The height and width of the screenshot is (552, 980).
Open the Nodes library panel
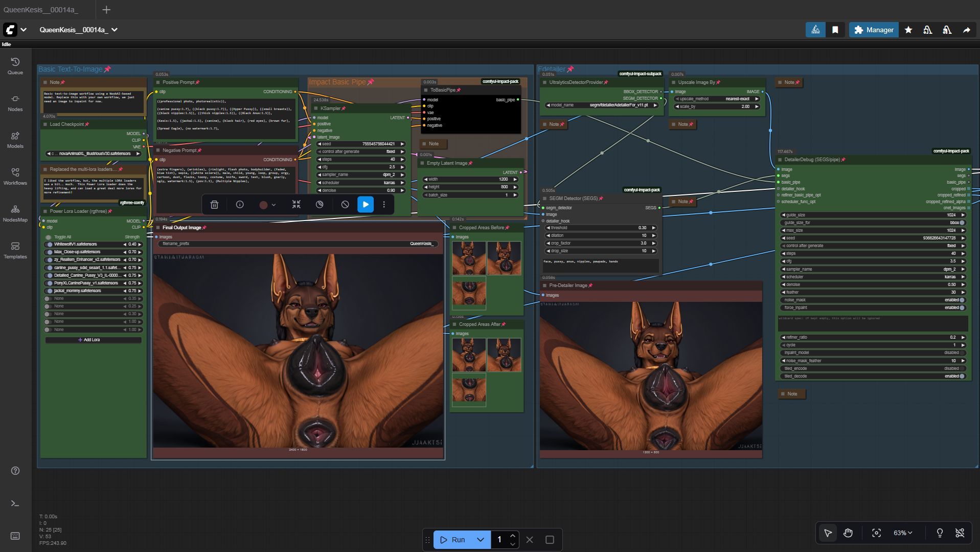click(15, 102)
